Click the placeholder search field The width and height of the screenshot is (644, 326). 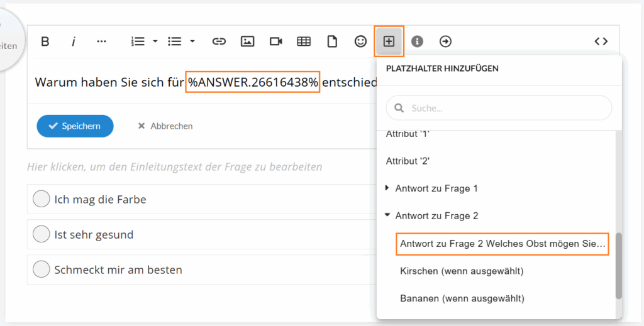499,108
